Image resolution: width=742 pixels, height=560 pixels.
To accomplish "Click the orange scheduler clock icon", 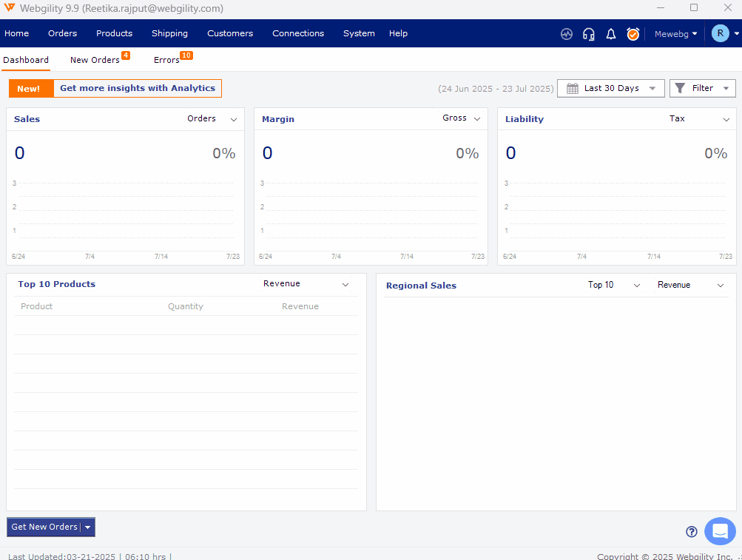I will (x=633, y=34).
